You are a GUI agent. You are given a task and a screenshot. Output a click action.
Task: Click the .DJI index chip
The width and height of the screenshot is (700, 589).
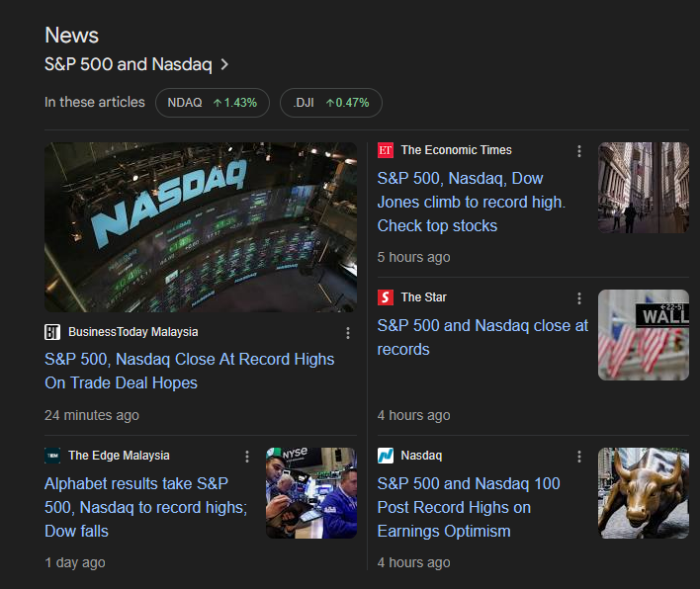click(331, 103)
